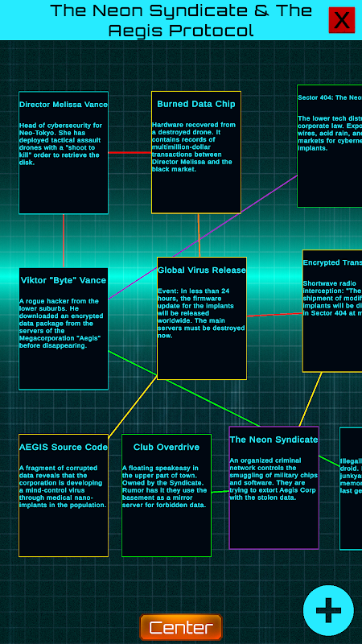Click the 'The Neon Syndicate' heading

click(x=274, y=440)
